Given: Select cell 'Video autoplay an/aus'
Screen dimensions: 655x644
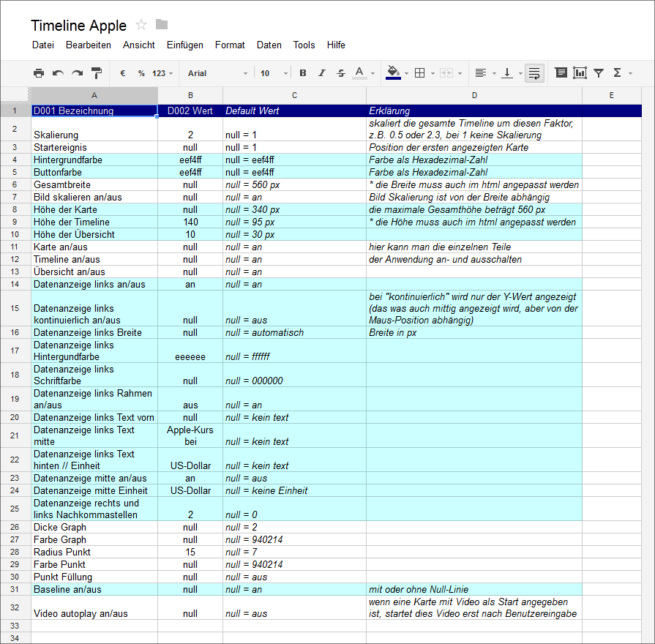Looking at the screenshot, I should point(94,607).
